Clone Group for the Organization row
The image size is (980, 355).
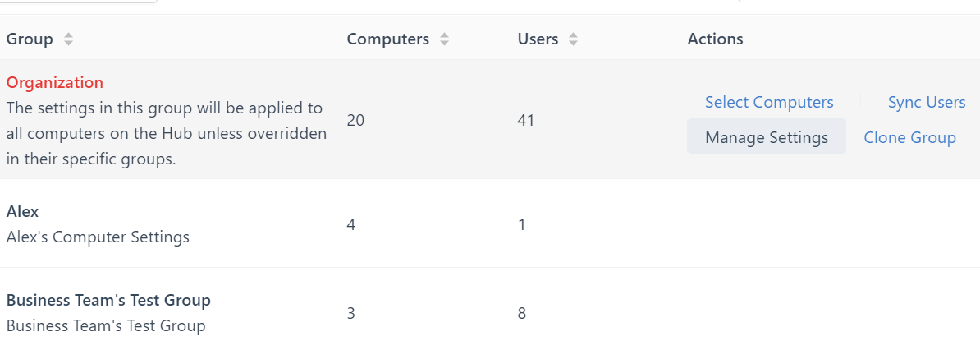coord(909,137)
